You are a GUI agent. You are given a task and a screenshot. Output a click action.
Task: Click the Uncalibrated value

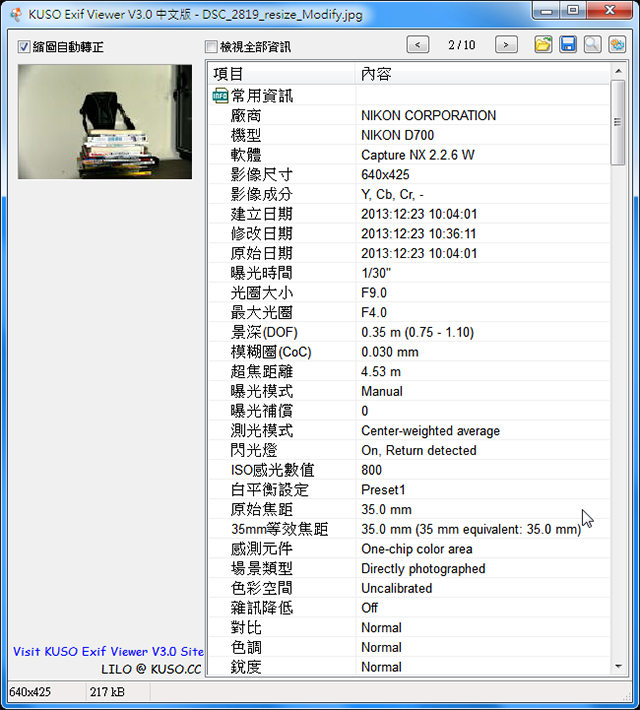pos(396,588)
